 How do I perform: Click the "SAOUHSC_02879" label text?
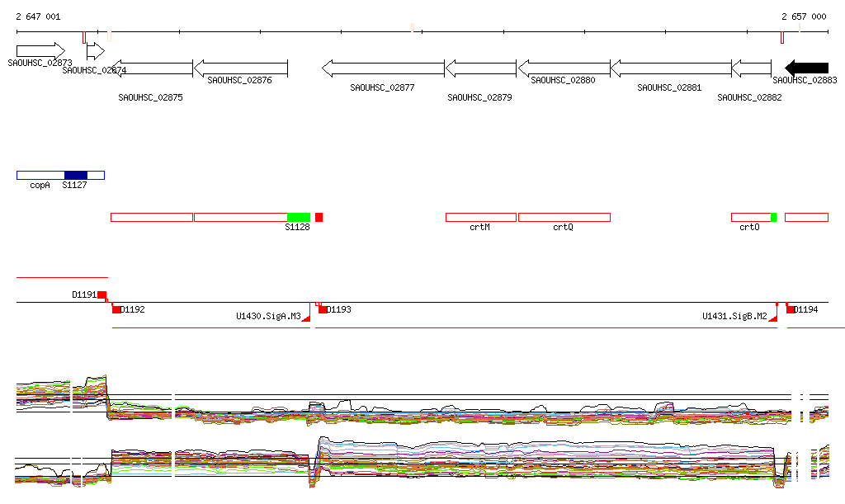click(x=479, y=97)
